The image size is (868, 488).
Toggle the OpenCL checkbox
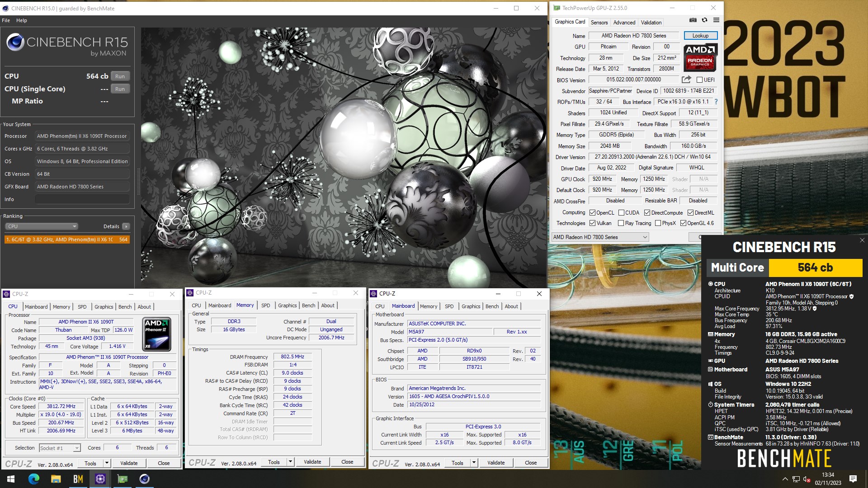point(592,213)
